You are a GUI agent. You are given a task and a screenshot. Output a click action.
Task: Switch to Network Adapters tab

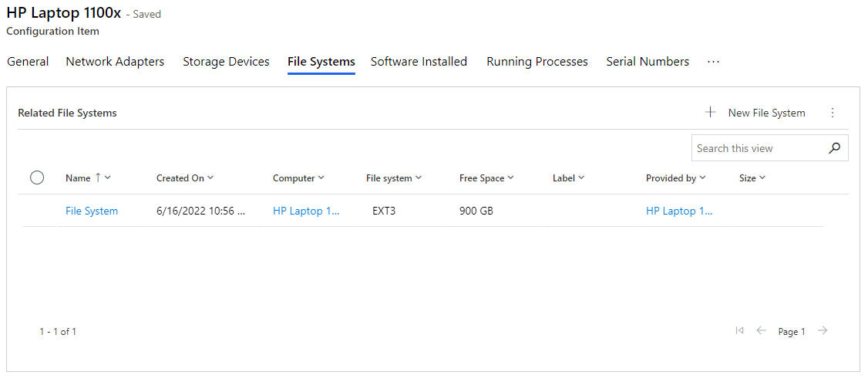point(115,62)
